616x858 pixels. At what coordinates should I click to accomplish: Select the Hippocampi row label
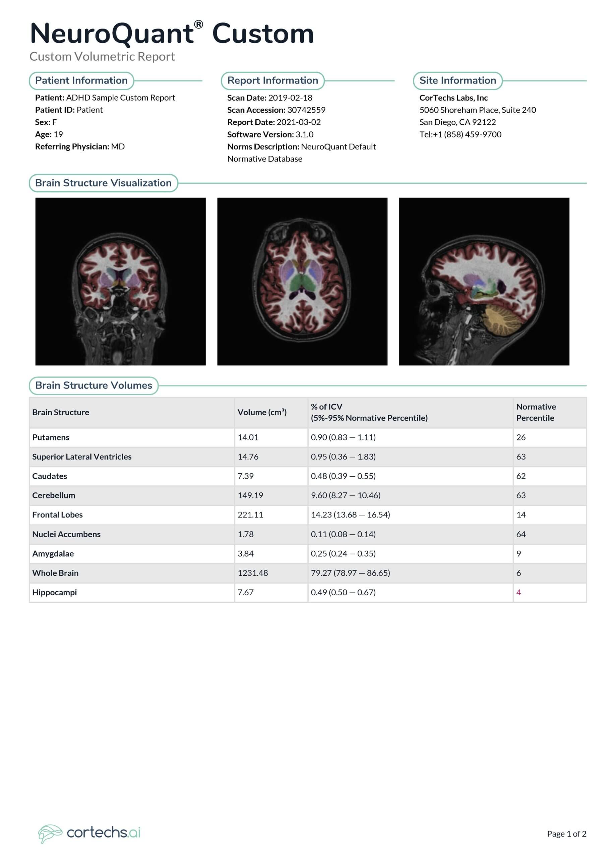pos(55,592)
